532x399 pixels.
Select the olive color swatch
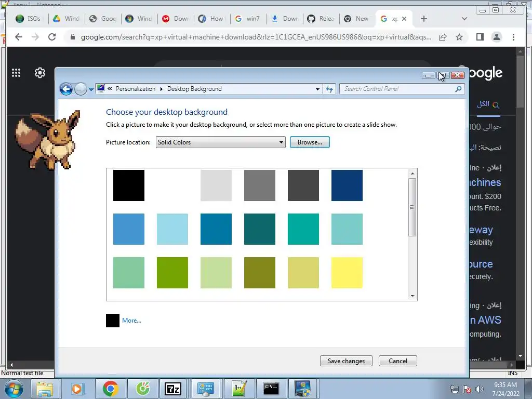pyautogui.click(x=260, y=273)
